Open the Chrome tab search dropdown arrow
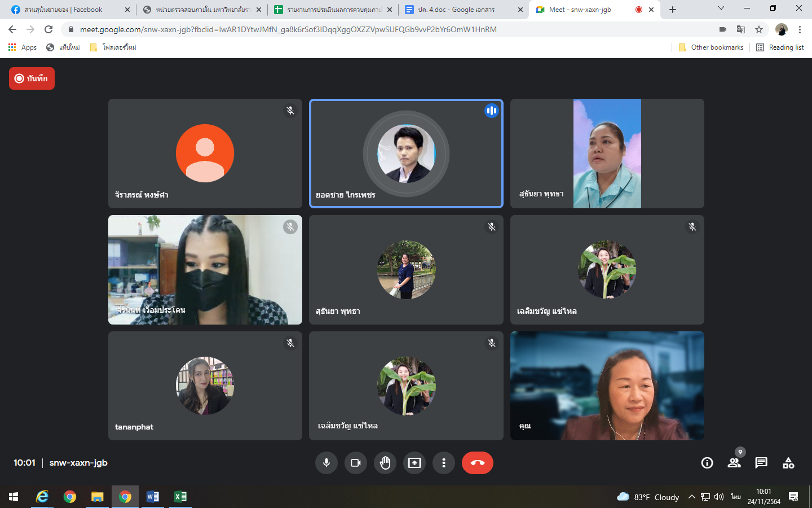 coord(721,8)
